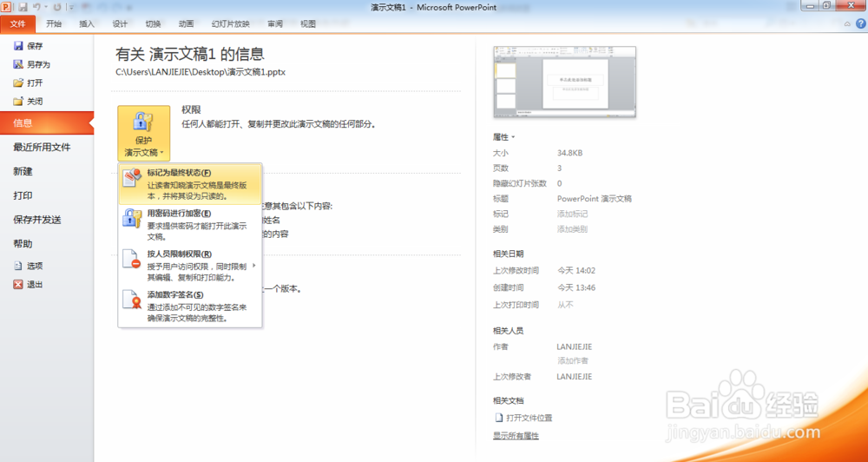The width and height of the screenshot is (868, 462).
Task: Expand the submenu arrow of 按人员限制权限
Action: 254,266
